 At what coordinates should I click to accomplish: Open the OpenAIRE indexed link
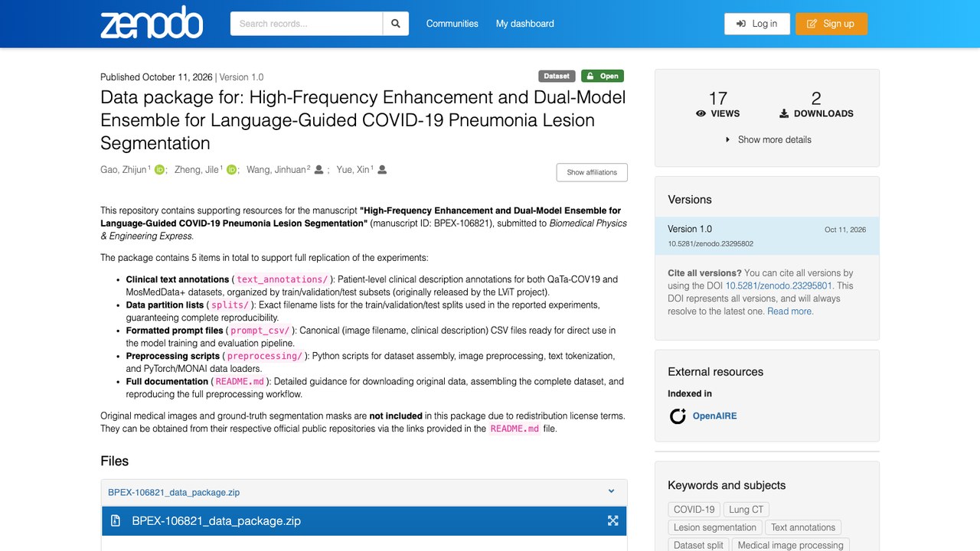[714, 416]
